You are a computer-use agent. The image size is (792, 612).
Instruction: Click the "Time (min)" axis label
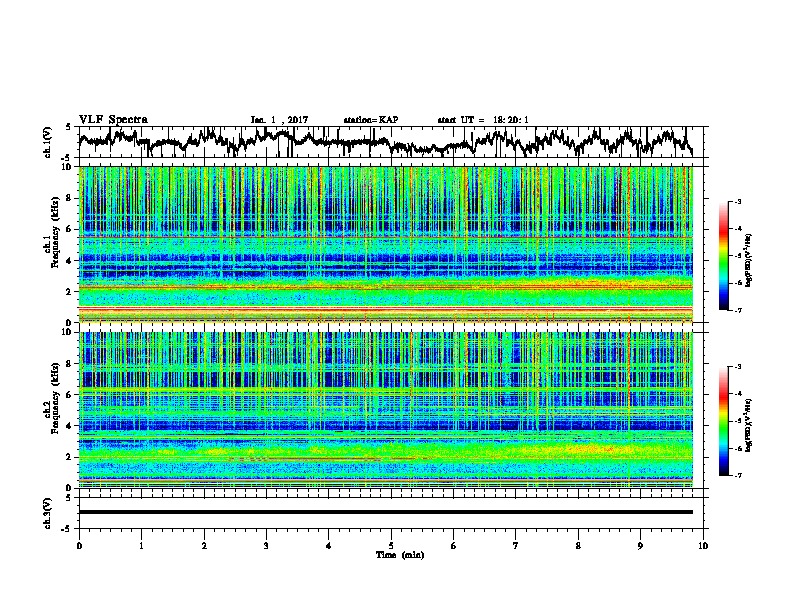(x=400, y=555)
